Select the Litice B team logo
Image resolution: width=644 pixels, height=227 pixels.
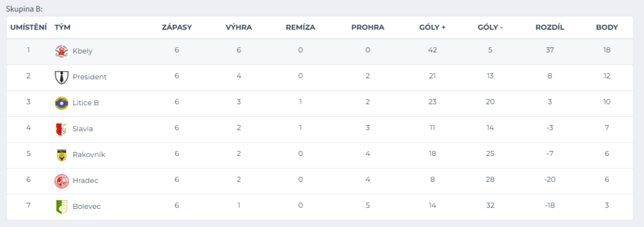coord(61,102)
